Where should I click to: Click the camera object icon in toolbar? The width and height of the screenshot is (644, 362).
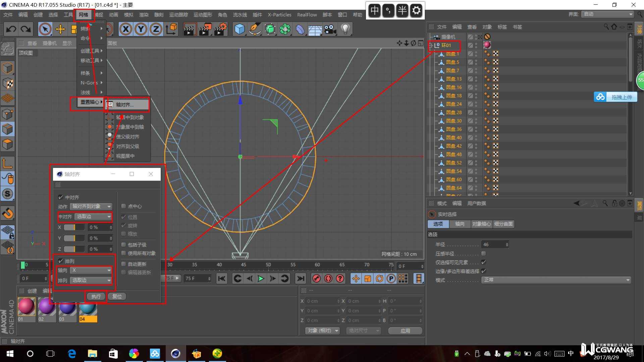[330, 29]
